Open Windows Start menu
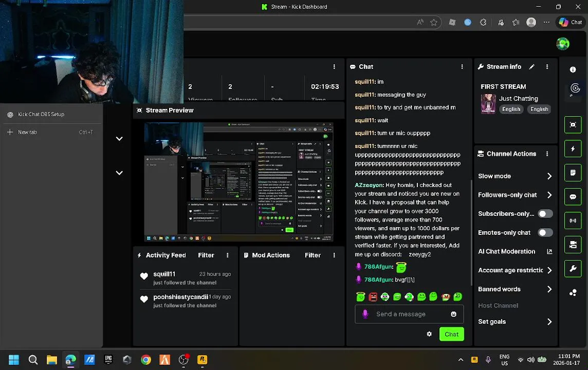Screen dimensions: 588x370 [14, 360]
